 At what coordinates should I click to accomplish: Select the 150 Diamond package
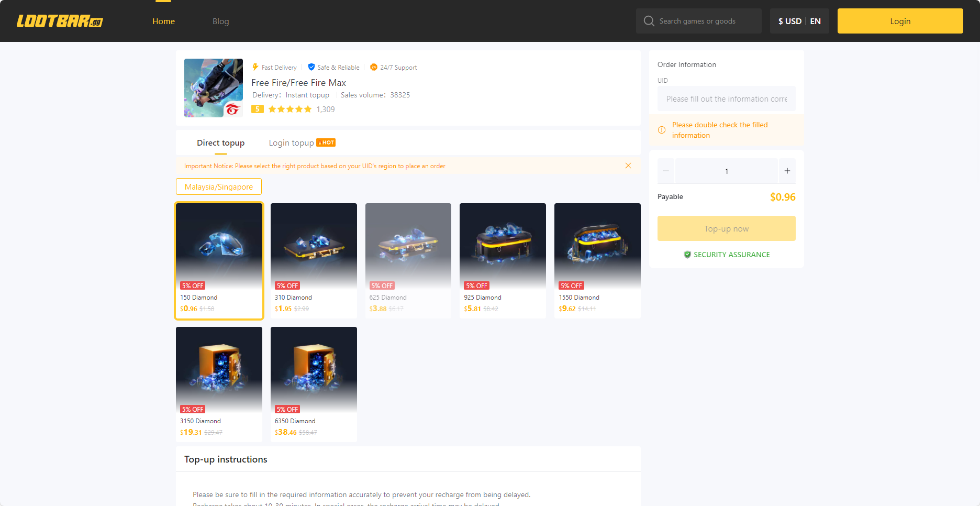(x=219, y=260)
